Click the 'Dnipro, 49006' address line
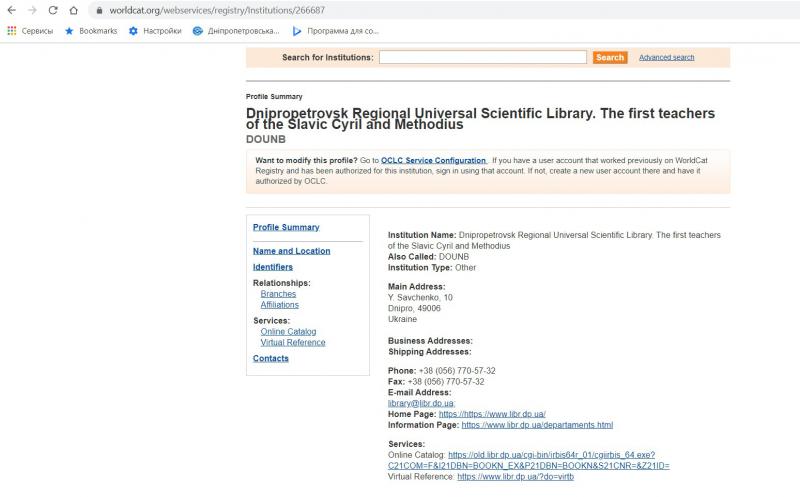The image size is (800, 497). click(x=414, y=308)
